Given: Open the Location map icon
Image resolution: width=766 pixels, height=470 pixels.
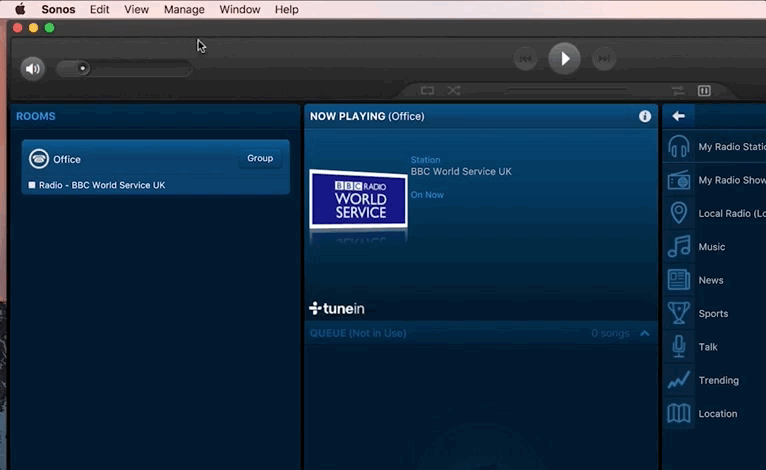Looking at the screenshot, I should click(x=679, y=413).
